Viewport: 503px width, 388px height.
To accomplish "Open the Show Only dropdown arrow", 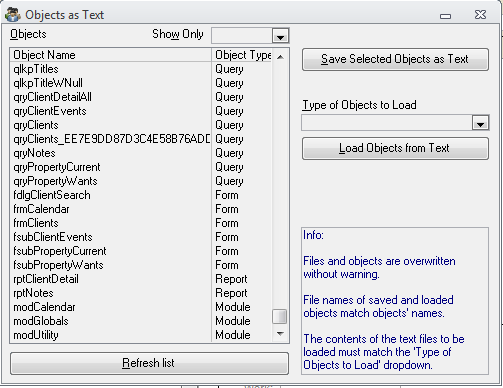I will [280, 36].
